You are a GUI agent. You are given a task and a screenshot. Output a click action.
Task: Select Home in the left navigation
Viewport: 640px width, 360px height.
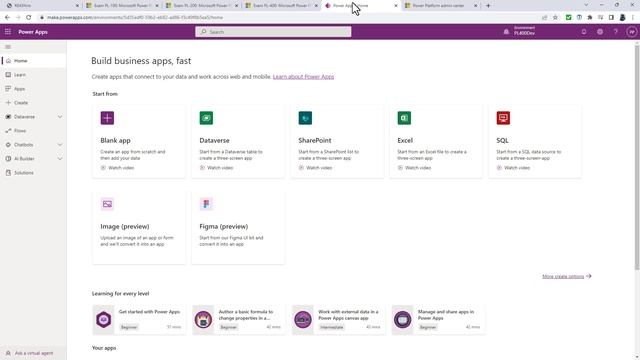(33, 61)
